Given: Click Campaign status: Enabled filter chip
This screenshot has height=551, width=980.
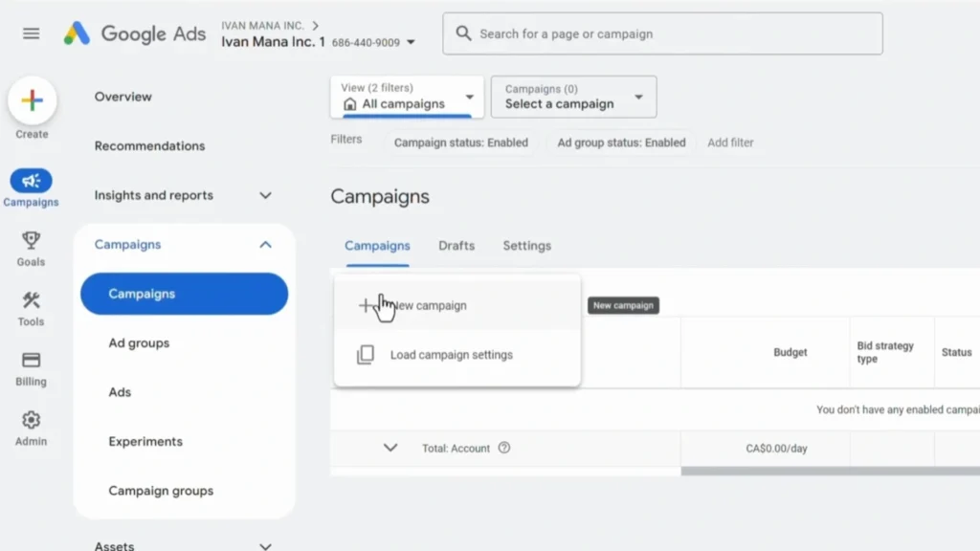Looking at the screenshot, I should click(461, 143).
